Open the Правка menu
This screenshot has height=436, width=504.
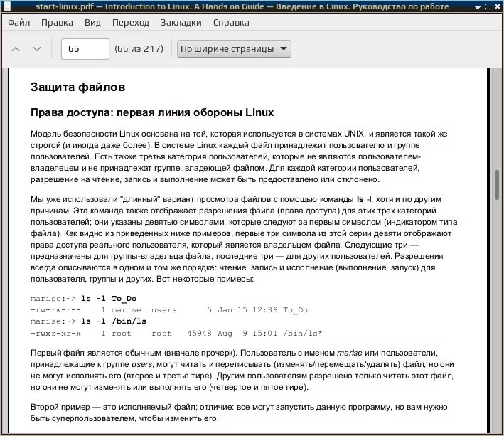click(x=57, y=23)
